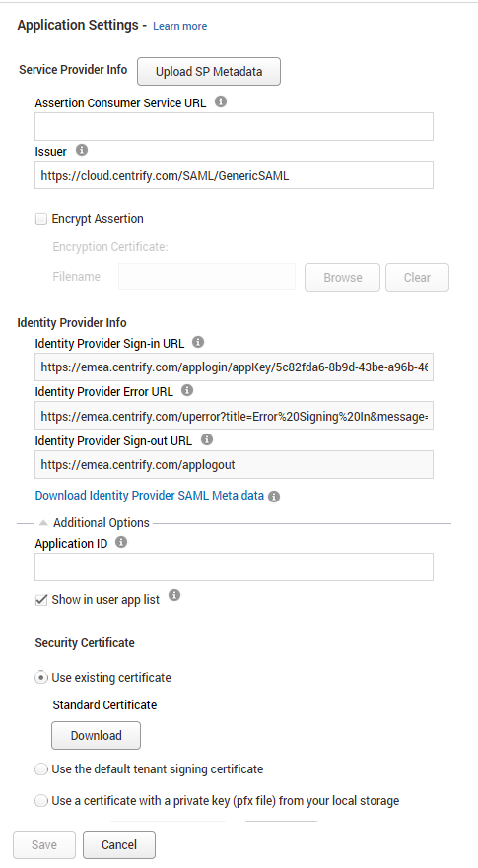Viewport: 478px width, 868px height.
Task: Click the Standard Certificate Download button
Action: coord(96,735)
